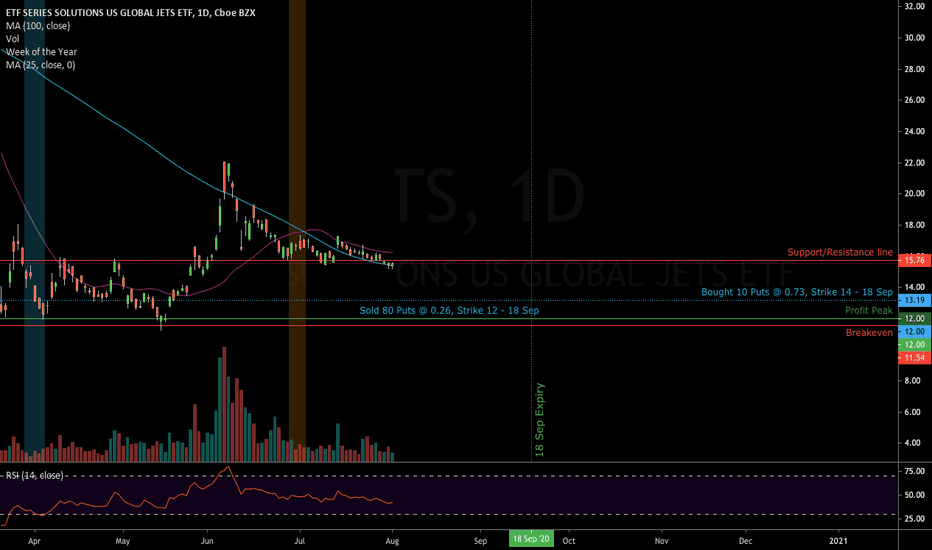
Task: Click 26.00 on the price axis
Action: (x=915, y=100)
